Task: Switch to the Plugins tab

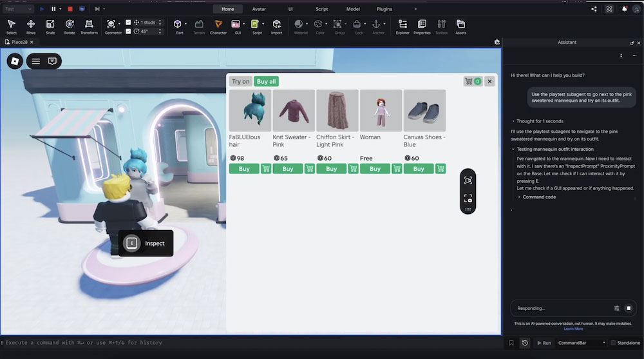Action: click(384, 9)
